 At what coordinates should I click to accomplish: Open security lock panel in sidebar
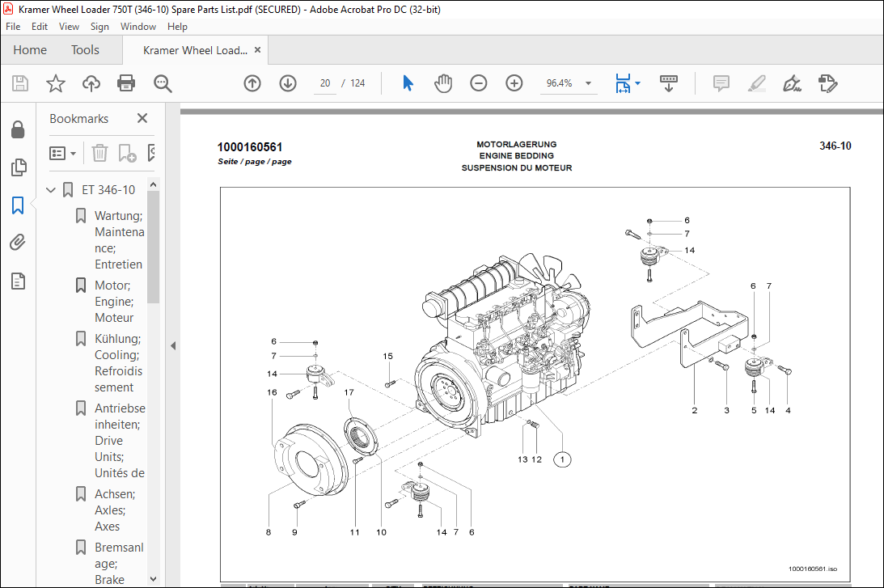[18, 129]
